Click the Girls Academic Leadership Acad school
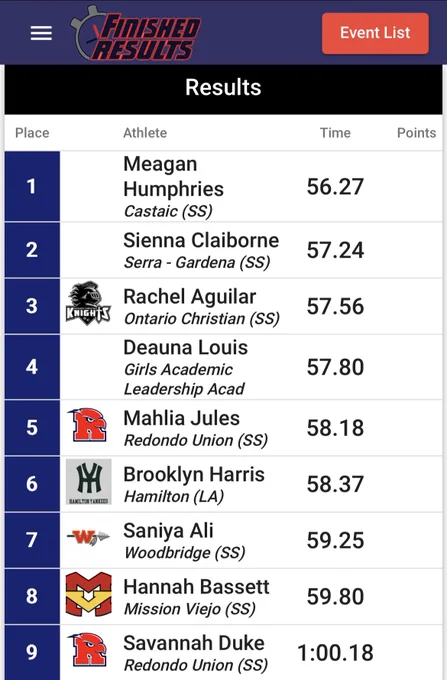The width and height of the screenshot is (447, 680). click(x=184, y=379)
